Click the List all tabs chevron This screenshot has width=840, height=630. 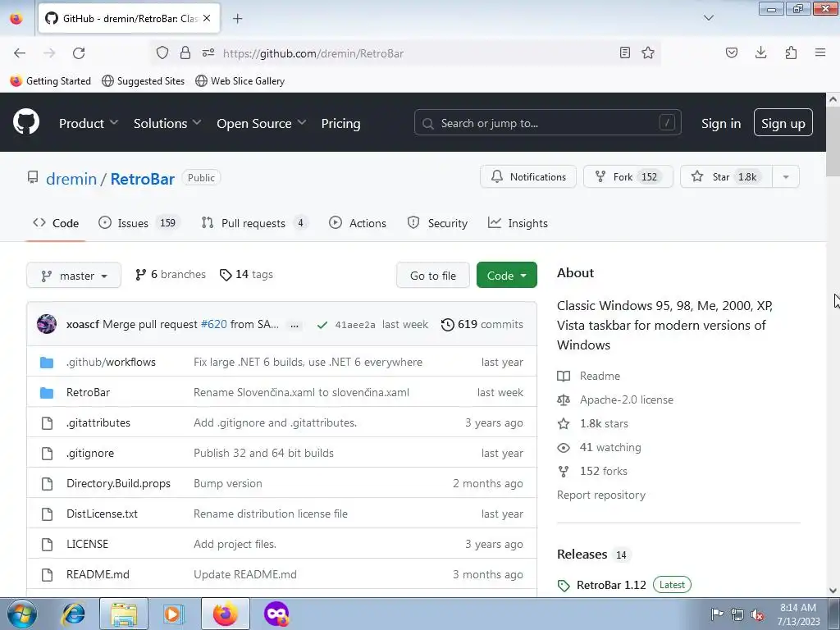click(x=708, y=18)
